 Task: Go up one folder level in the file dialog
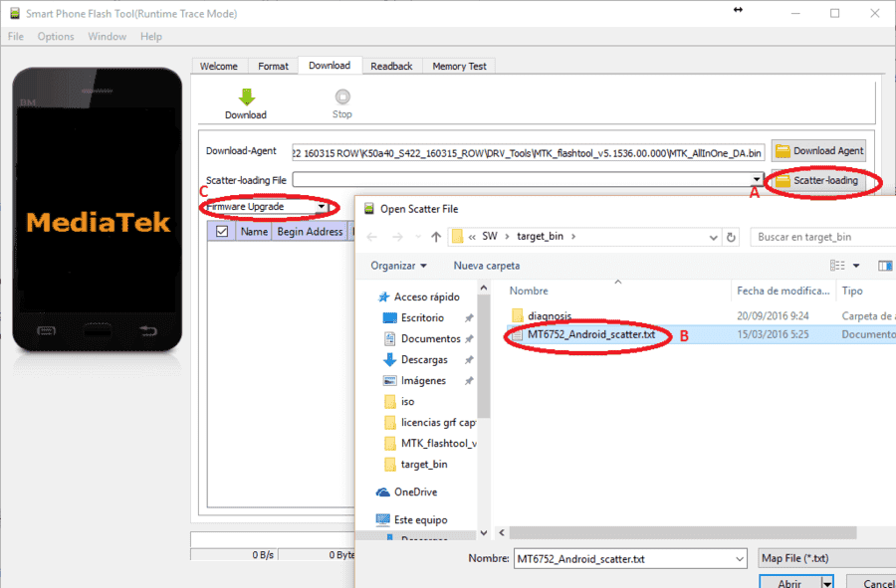(435, 237)
